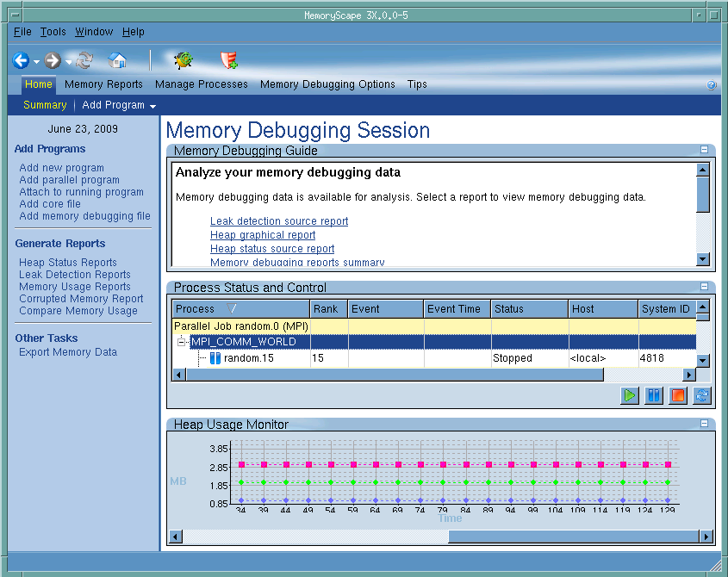Collapse the Memory Debugging Guide panel

704,150
